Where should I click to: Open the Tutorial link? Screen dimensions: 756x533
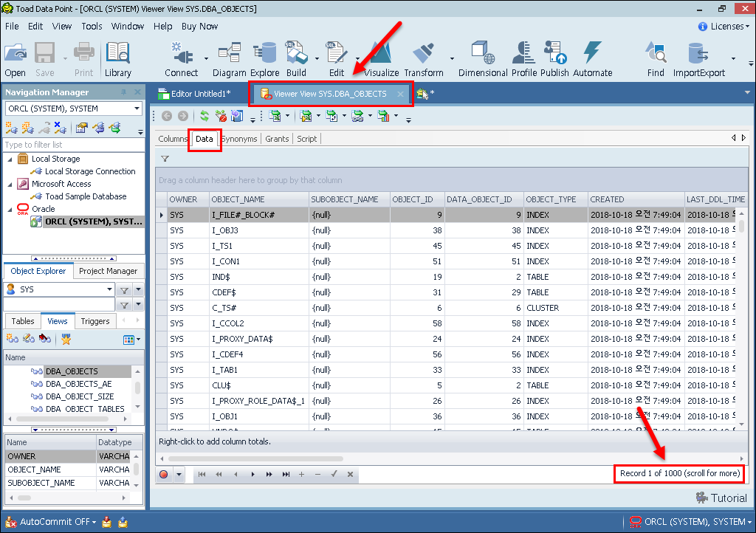click(x=721, y=498)
